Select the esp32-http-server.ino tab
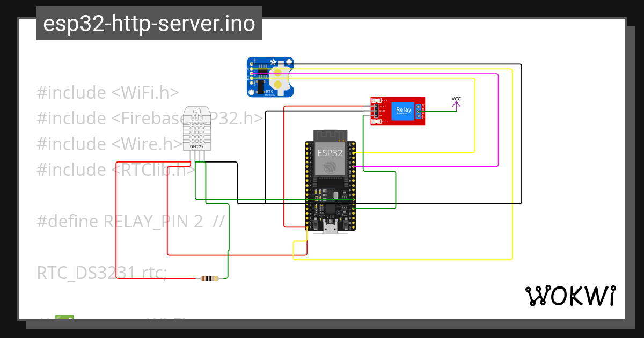 tap(149, 23)
